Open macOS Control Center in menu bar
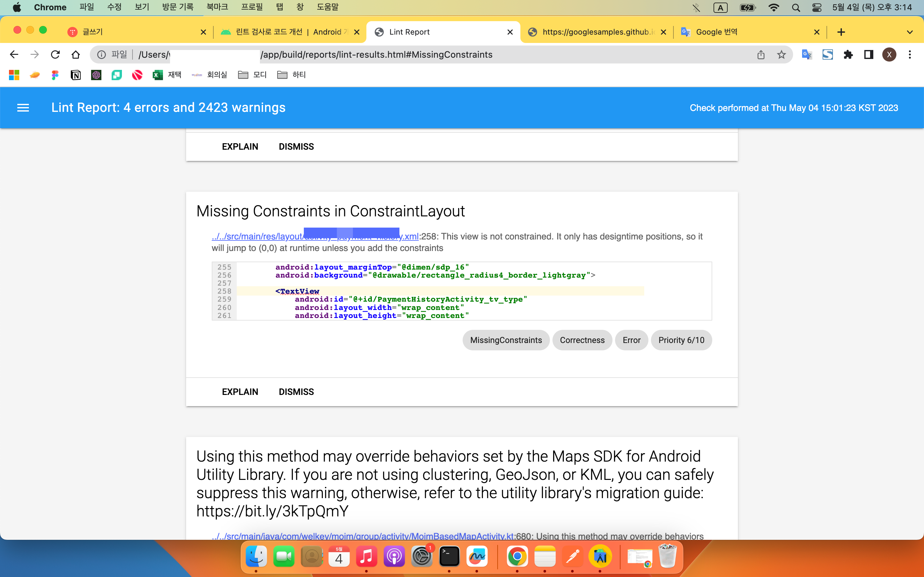The width and height of the screenshot is (924, 577). click(816, 7)
